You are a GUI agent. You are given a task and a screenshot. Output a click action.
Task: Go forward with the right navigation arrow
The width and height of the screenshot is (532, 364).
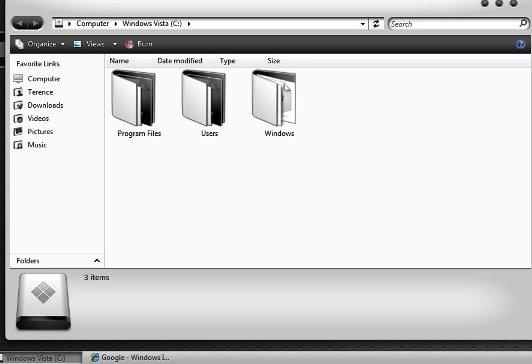(x=35, y=23)
